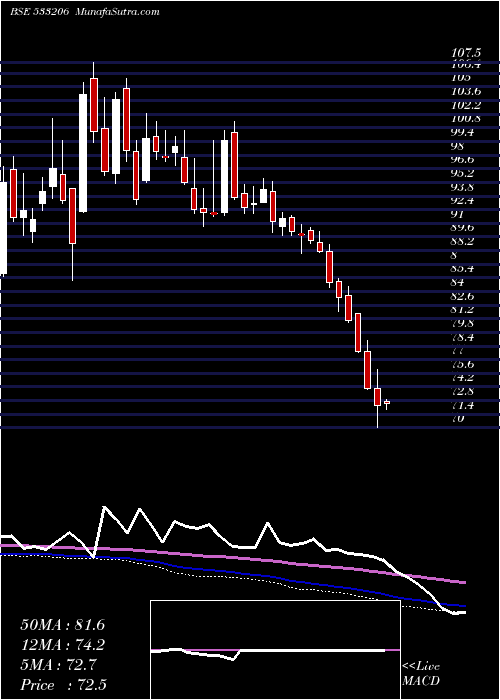Click the 78.4 price axis label
This screenshot has width=500, height=700.
click(463, 337)
